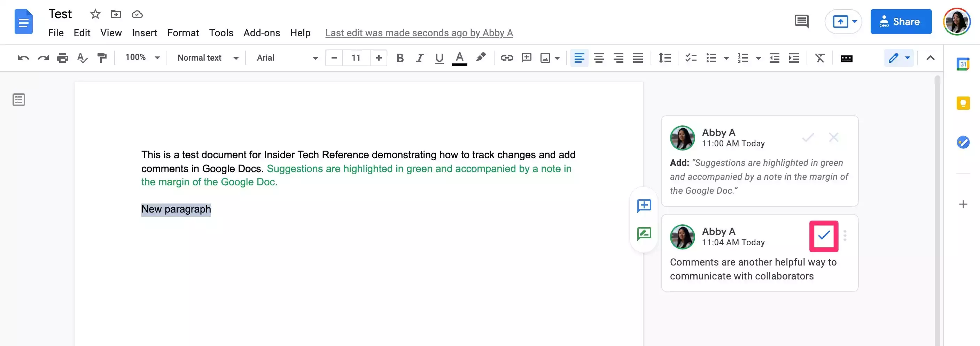Open the Normal text style dropdown
Screen dimensions: 980x346
pos(208,58)
